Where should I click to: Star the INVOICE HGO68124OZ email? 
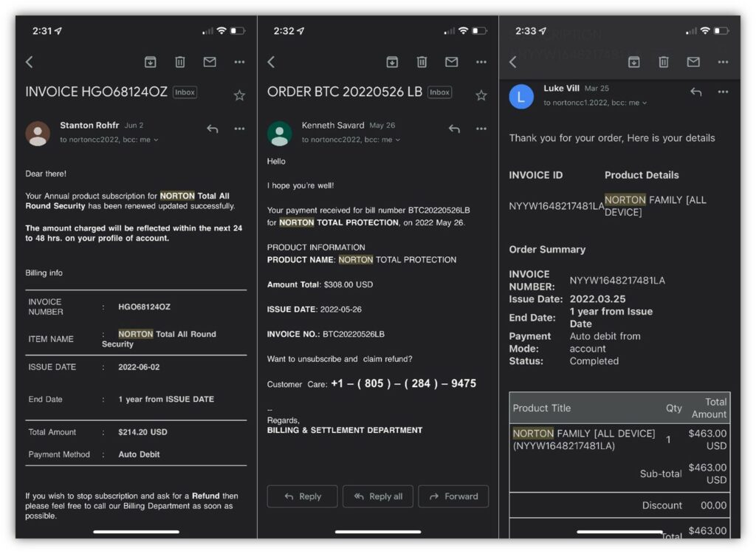click(239, 95)
